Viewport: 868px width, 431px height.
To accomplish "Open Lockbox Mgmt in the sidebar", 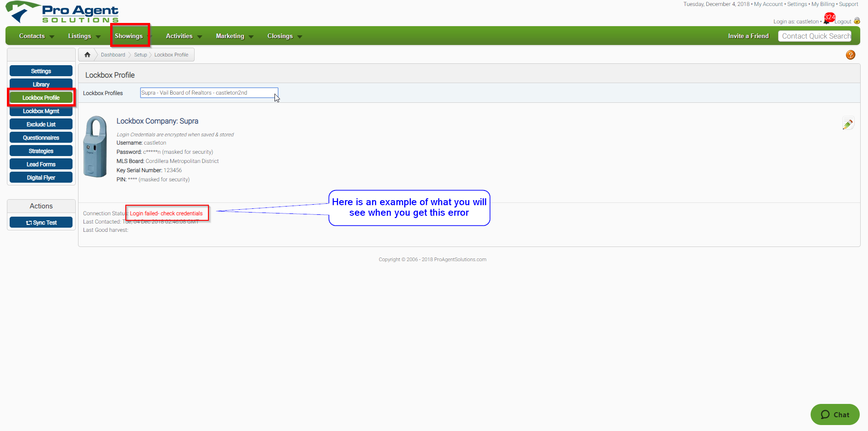I will coord(41,111).
